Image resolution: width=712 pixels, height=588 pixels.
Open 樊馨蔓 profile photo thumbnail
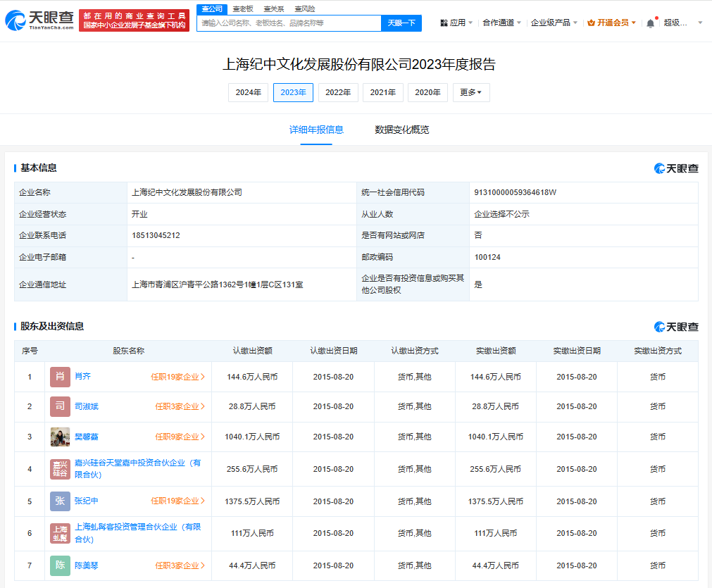click(60, 437)
